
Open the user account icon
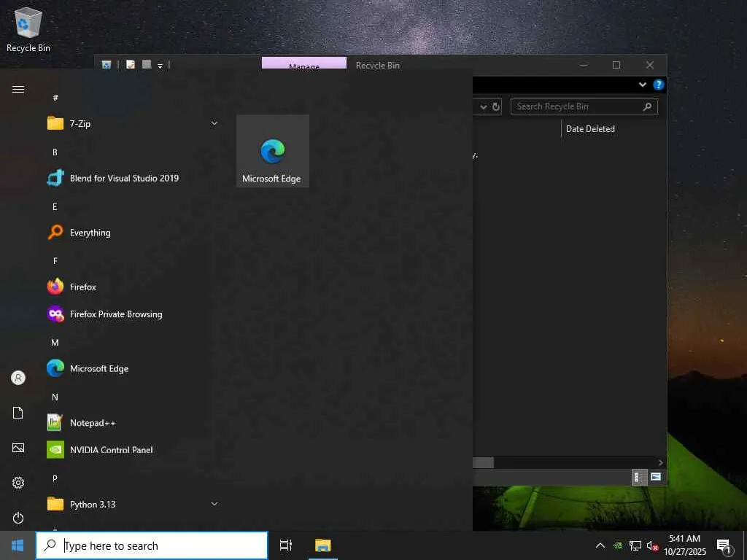(18, 378)
